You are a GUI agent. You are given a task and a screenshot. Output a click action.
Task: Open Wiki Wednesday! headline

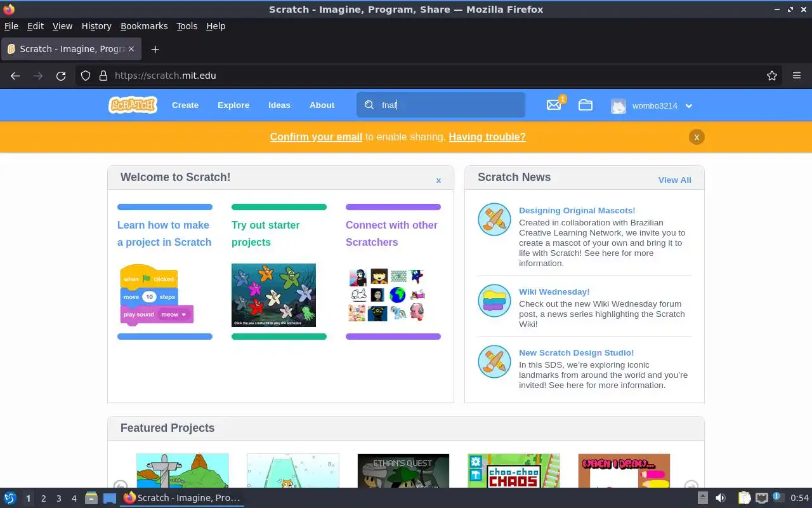tap(554, 291)
